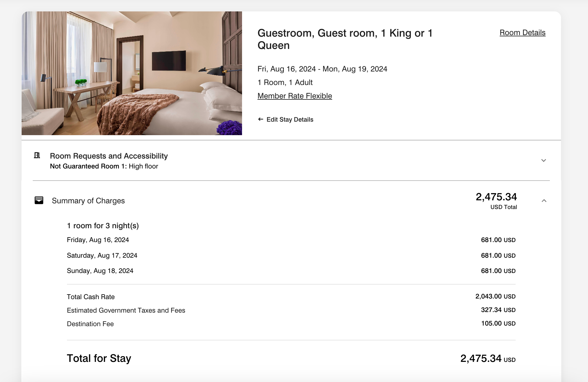
Task: Click the Saturday, Aug 17, 2024 rate row
Action: (291, 256)
